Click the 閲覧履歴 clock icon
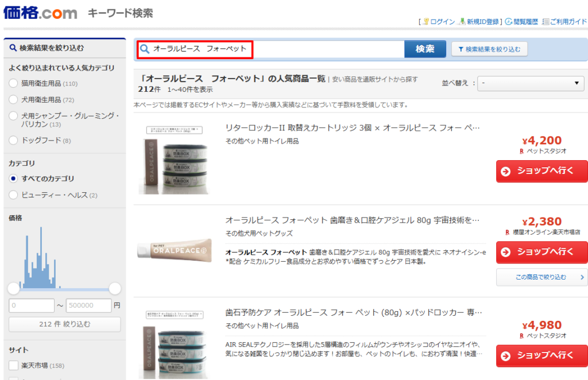The image size is (588, 380). [x=509, y=21]
